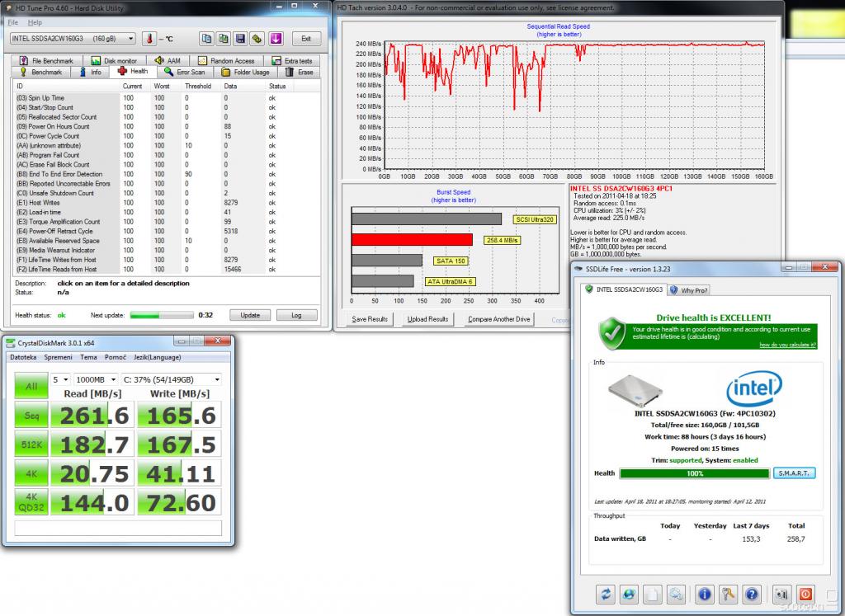The height and width of the screenshot is (616, 845).
Task: Click the Update button in HD Tune
Action: [250, 315]
